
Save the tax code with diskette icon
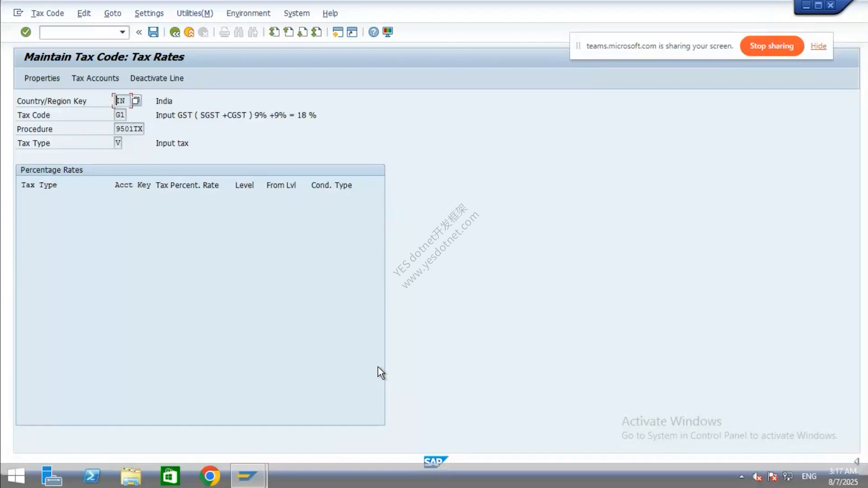coord(153,32)
